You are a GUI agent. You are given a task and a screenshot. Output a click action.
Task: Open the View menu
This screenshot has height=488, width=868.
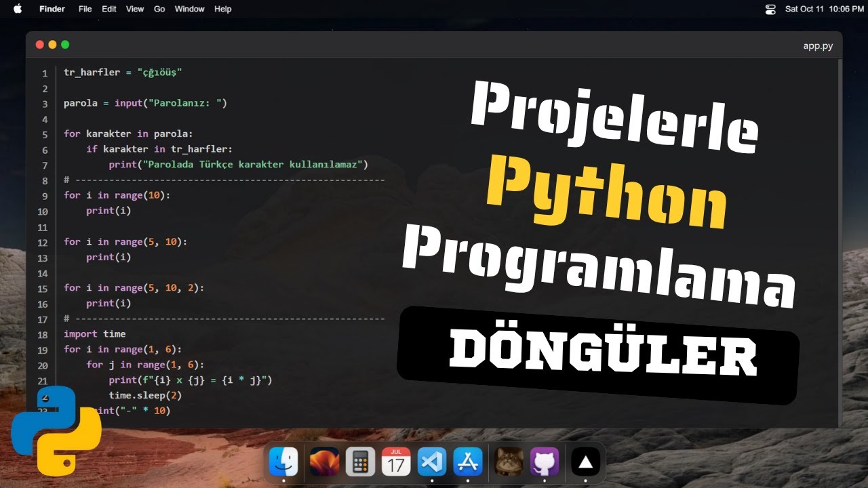pyautogui.click(x=135, y=9)
